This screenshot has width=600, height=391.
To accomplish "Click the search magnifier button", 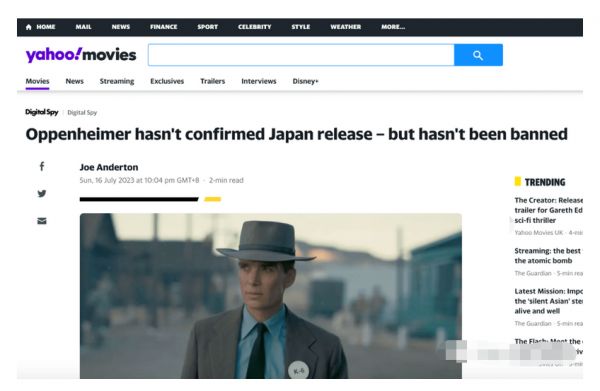I will (478, 55).
